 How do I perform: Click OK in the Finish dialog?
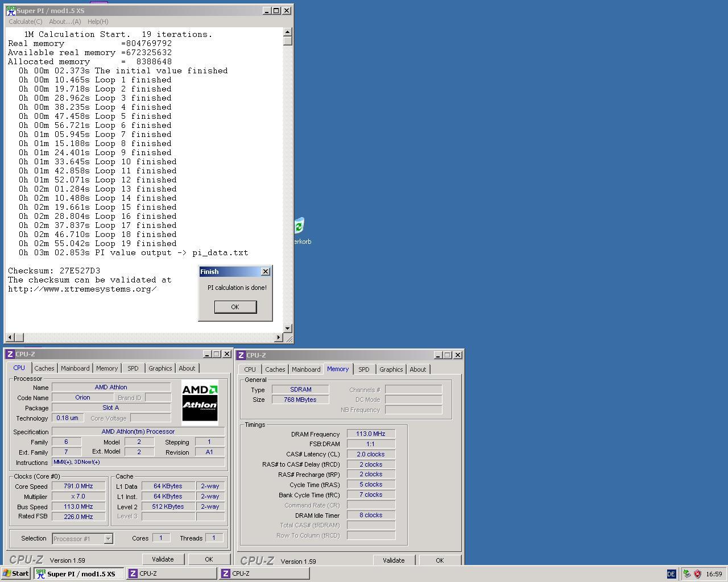235,307
